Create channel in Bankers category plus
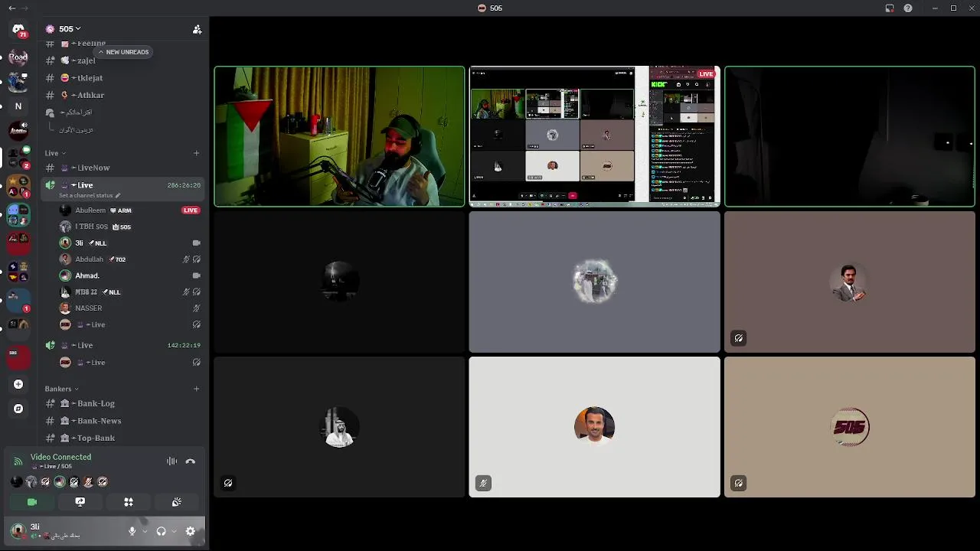This screenshot has height=551, width=980. click(196, 389)
